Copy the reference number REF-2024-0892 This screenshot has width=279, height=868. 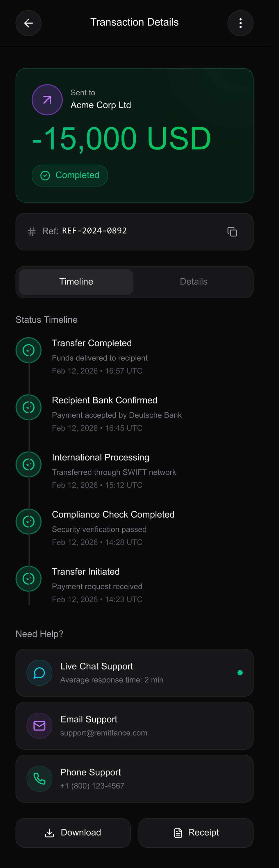(x=232, y=232)
